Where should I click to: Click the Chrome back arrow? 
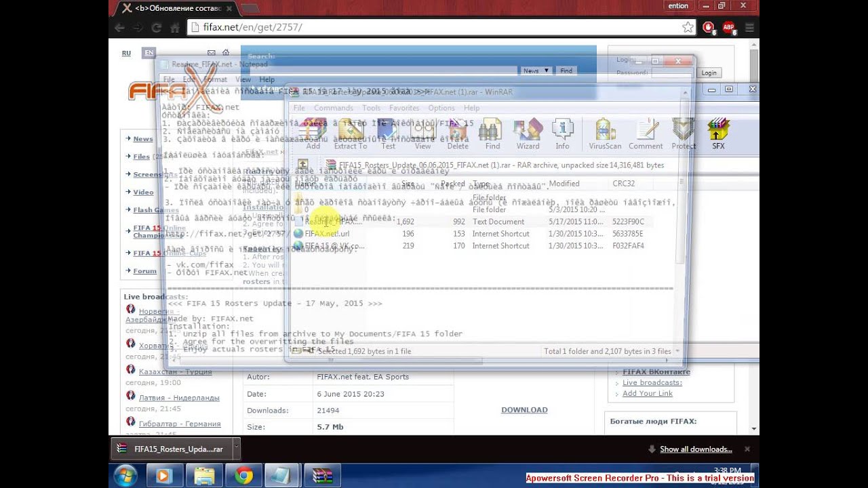[120, 28]
